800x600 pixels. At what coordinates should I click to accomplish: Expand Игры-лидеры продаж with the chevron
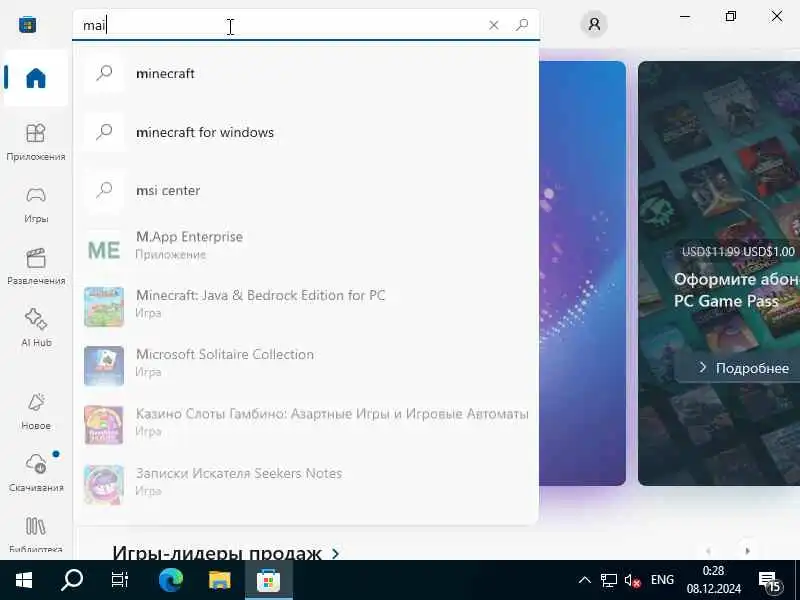335,554
